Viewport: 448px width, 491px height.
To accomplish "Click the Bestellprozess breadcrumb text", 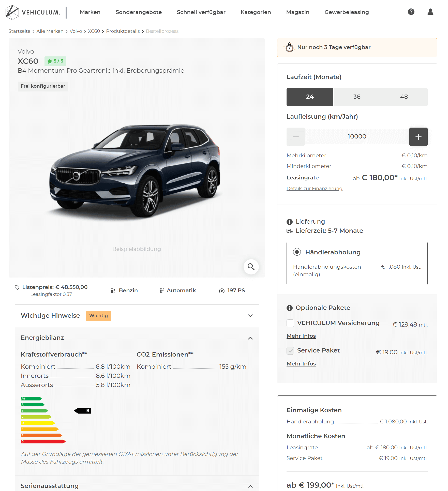I will 162,31.
